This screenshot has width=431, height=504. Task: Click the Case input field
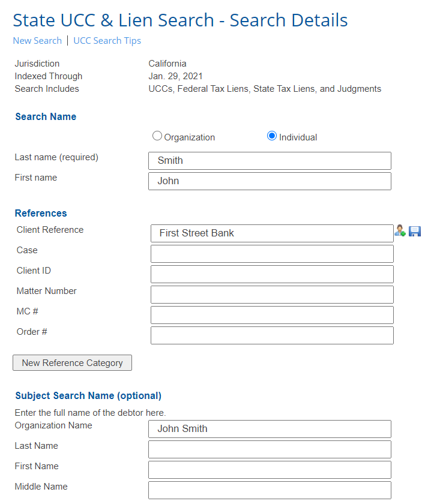coord(272,254)
